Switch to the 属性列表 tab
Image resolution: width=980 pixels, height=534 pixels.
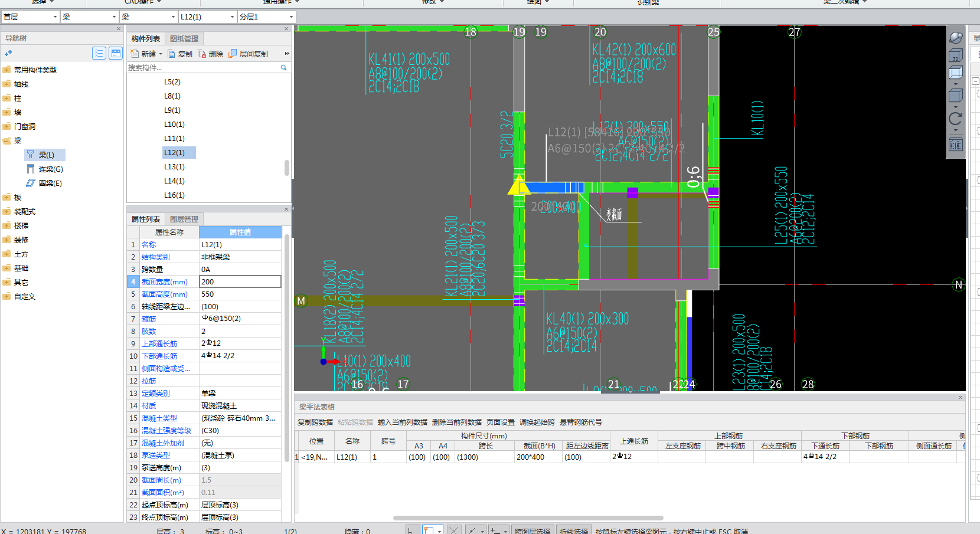(146, 219)
